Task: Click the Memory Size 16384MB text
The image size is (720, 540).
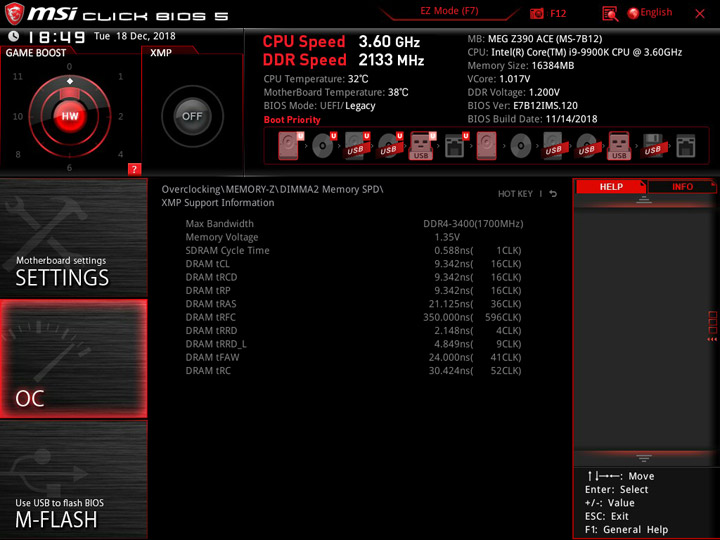Action: pyautogui.click(x=521, y=66)
